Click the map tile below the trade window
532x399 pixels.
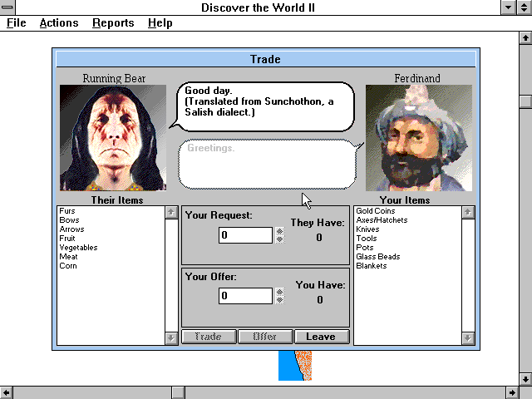click(295, 366)
